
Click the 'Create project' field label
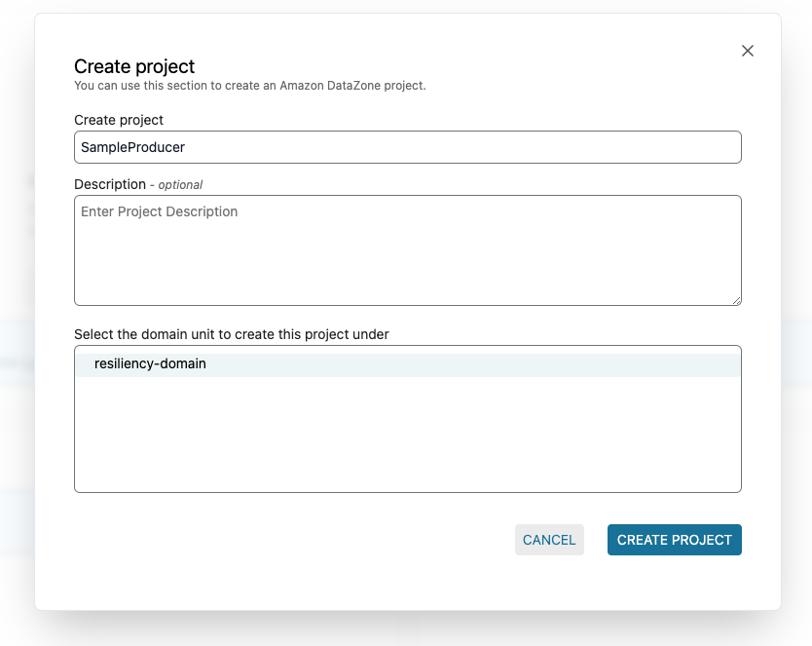[x=119, y=120]
